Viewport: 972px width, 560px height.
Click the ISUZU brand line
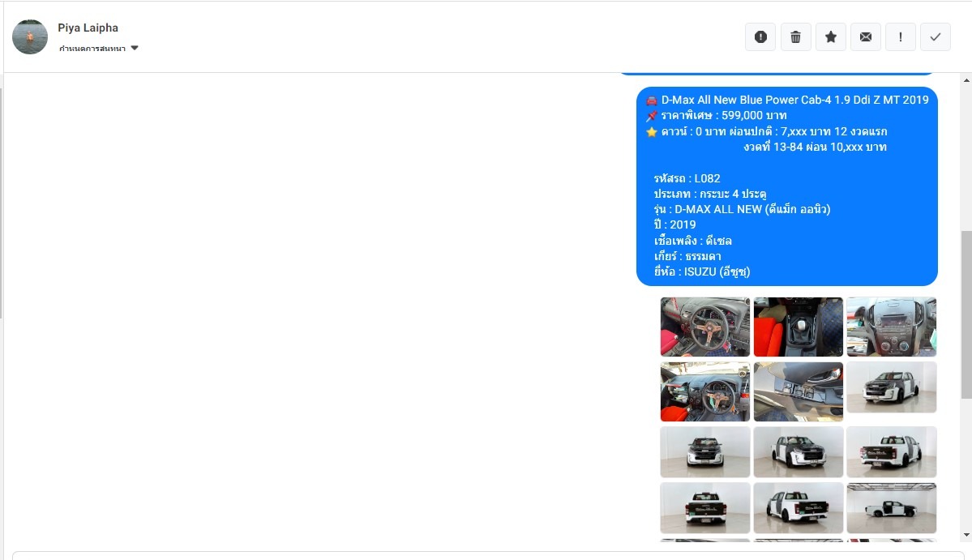point(702,272)
